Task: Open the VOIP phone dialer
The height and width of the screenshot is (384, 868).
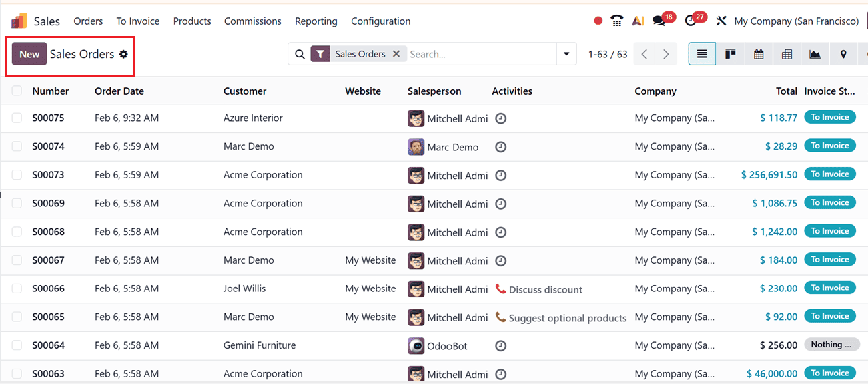Action: click(616, 21)
